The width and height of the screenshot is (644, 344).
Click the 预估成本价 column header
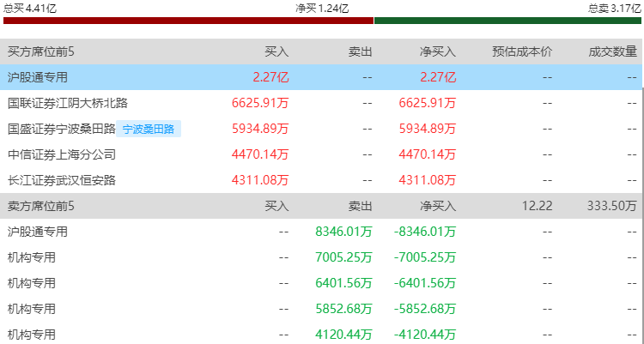pyautogui.click(x=522, y=51)
